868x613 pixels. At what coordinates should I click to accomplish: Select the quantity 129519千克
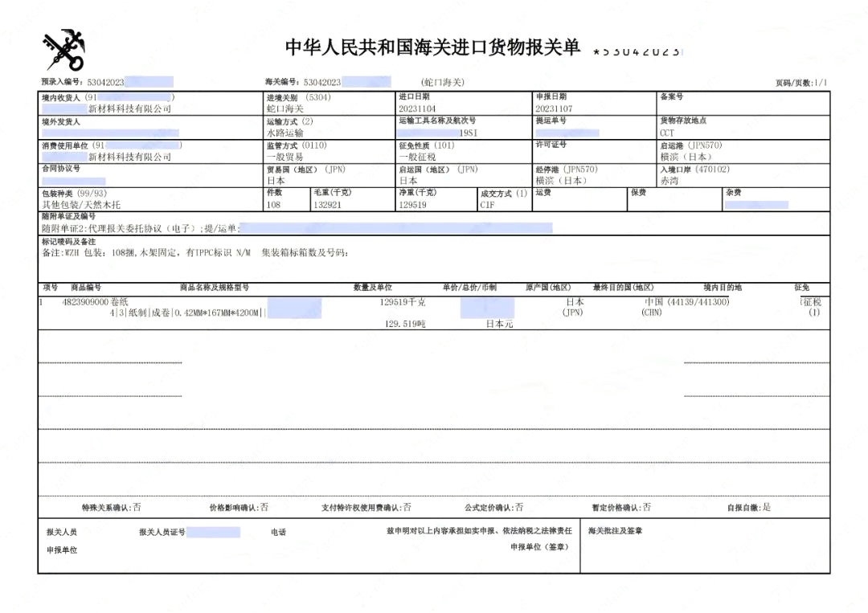(403, 302)
